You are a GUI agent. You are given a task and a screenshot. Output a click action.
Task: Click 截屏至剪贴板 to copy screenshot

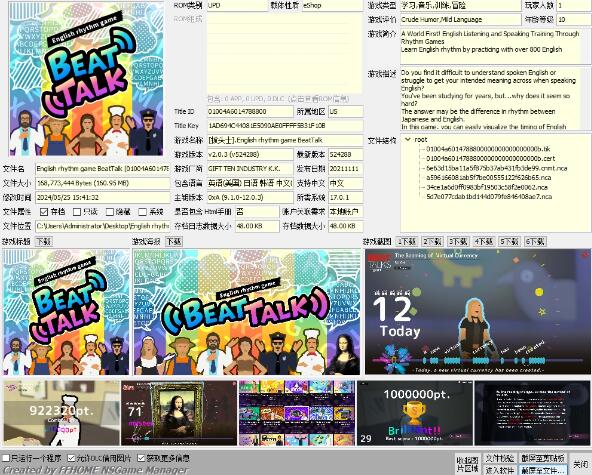pos(543,458)
